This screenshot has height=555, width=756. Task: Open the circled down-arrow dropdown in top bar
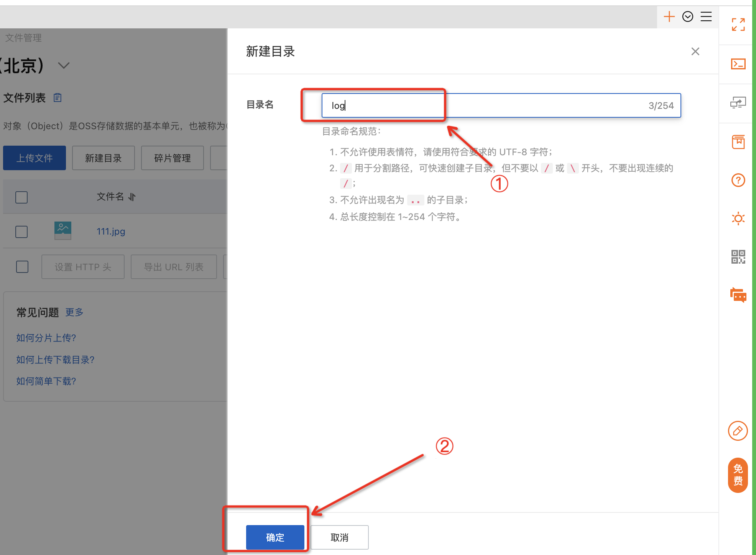click(688, 16)
